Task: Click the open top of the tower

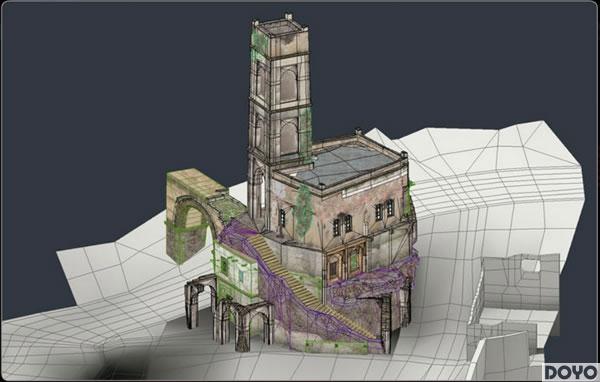Action: pyautogui.click(x=281, y=29)
